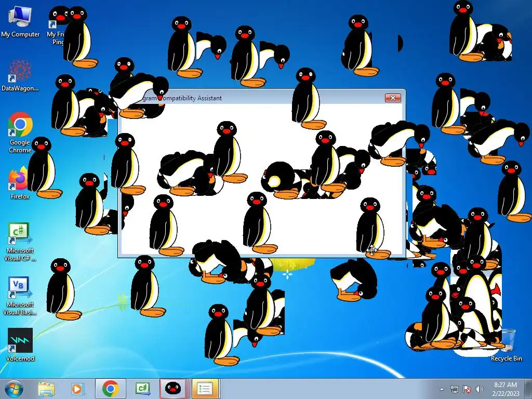
Task: Open the Recycle Bin
Action: [507, 344]
